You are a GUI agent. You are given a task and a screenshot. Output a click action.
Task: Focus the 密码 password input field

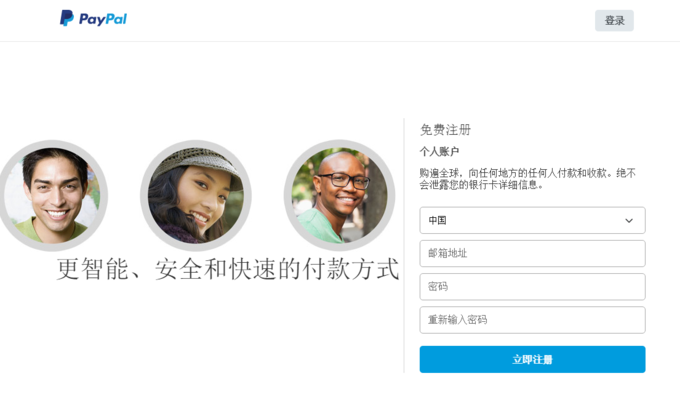pyautogui.click(x=532, y=287)
